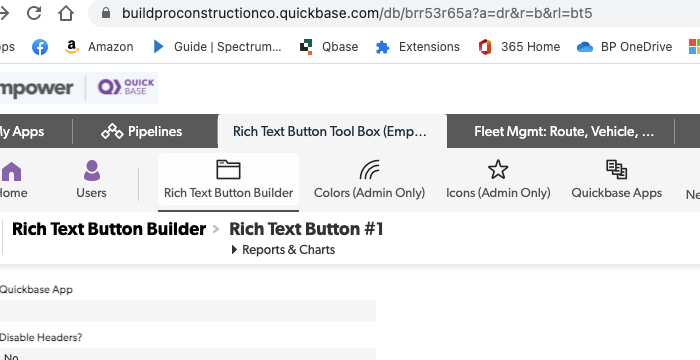700x360 pixels.
Task: Click the browser reload icon
Action: pyautogui.click(x=34, y=13)
